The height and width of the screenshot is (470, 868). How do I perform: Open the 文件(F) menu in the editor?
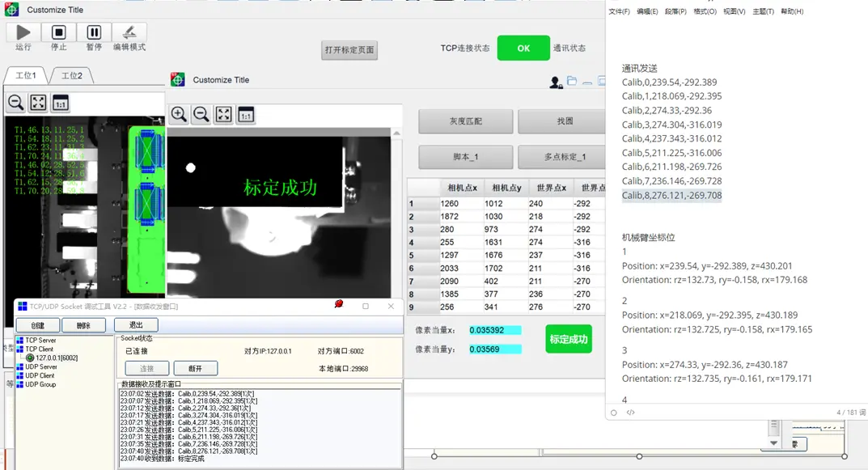[619, 11]
